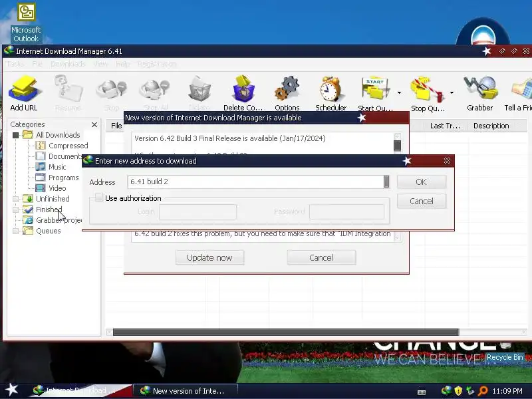Select the Programs category
Image resolution: width=532 pixels, height=399 pixels.
pos(63,178)
